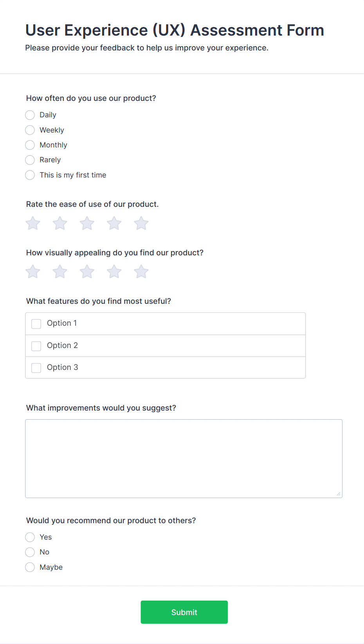The height and width of the screenshot is (644, 364).
Task: Choose Weekly radio button
Action: (x=30, y=130)
